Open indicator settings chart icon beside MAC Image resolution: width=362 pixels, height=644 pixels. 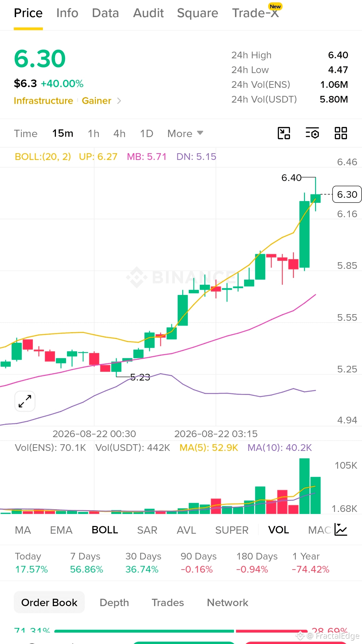point(341,530)
